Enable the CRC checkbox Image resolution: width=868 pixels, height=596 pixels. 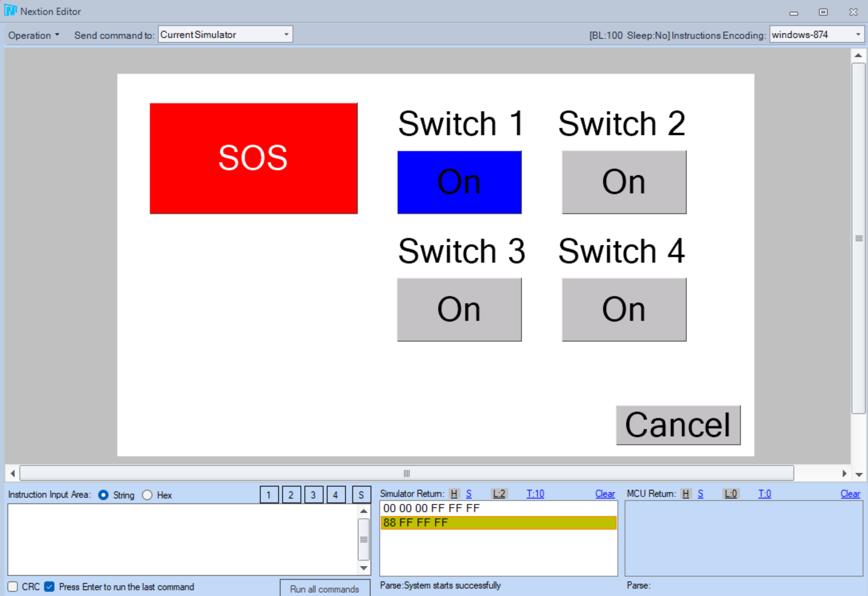click(13, 586)
